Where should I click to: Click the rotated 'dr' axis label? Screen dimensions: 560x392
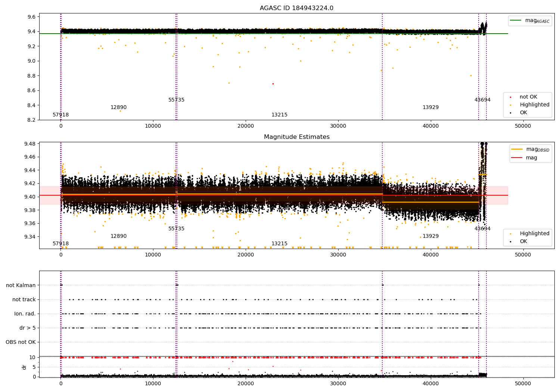click(24, 367)
